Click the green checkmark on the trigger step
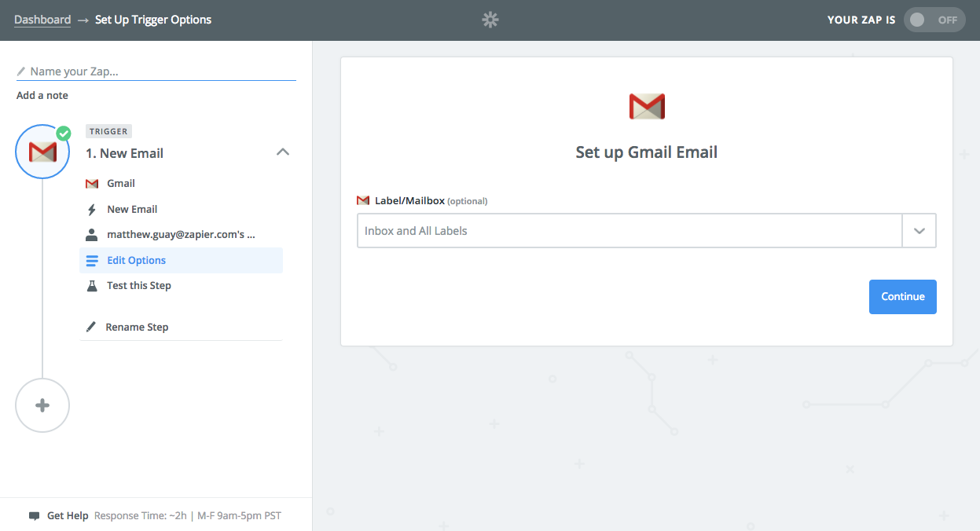 pos(64,134)
